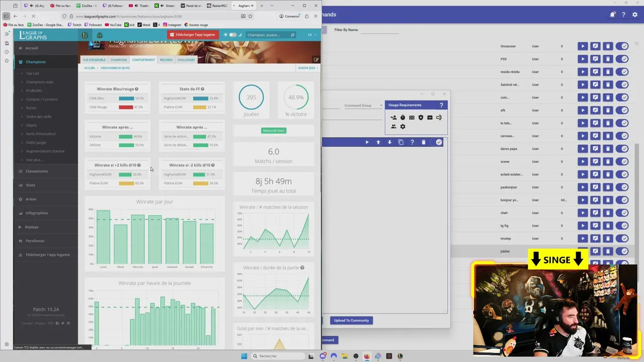Open the Twitch bookmark
Viewport: 644px width, 362px height.
(x=74, y=25)
